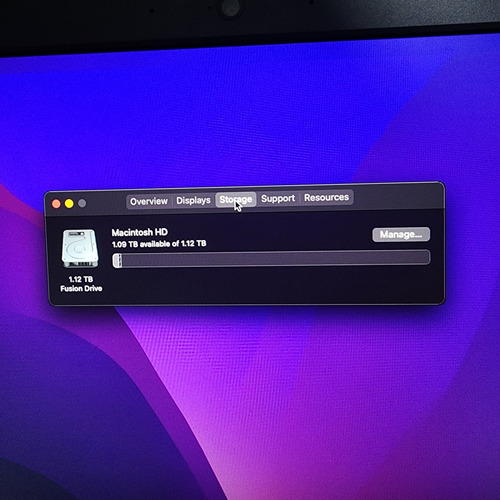The width and height of the screenshot is (500, 500).
Task: Click the Fusion Drive disk icon
Action: tap(80, 248)
